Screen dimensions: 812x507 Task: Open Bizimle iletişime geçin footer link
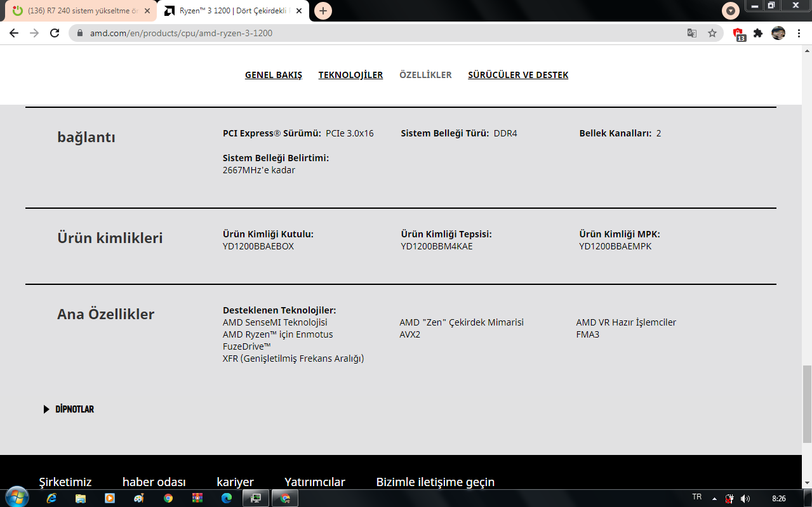pyautogui.click(x=436, y=482)
